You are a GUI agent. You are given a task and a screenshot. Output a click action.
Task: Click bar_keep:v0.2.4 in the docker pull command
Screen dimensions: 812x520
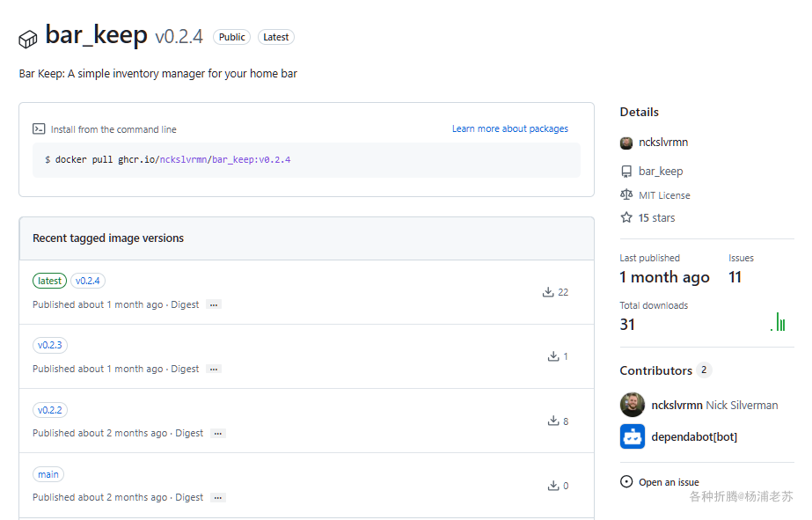251,159
